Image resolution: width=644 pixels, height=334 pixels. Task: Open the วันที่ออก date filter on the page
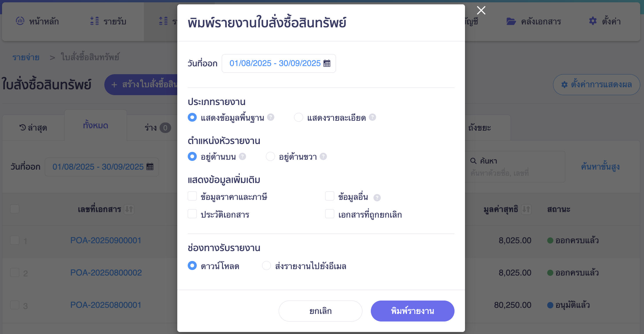click(102, 167)
